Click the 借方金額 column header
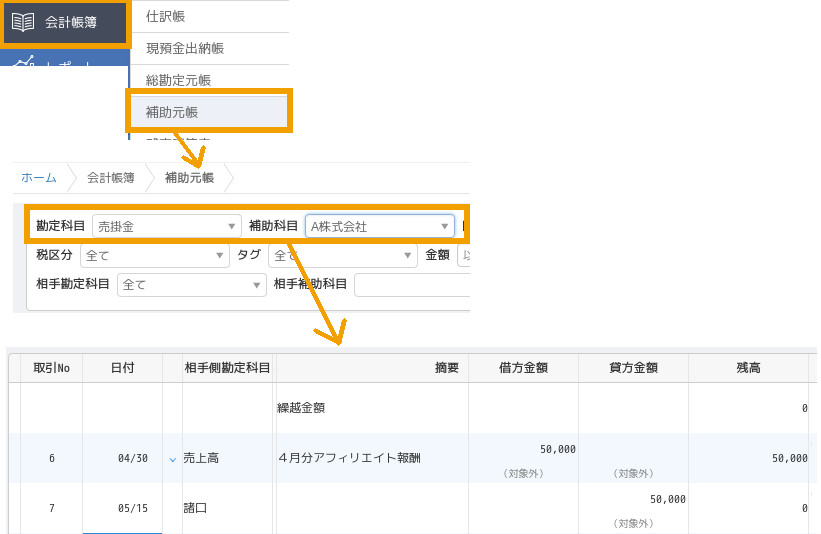This screenshot has width=821, height=534. [x=523, y=368]
